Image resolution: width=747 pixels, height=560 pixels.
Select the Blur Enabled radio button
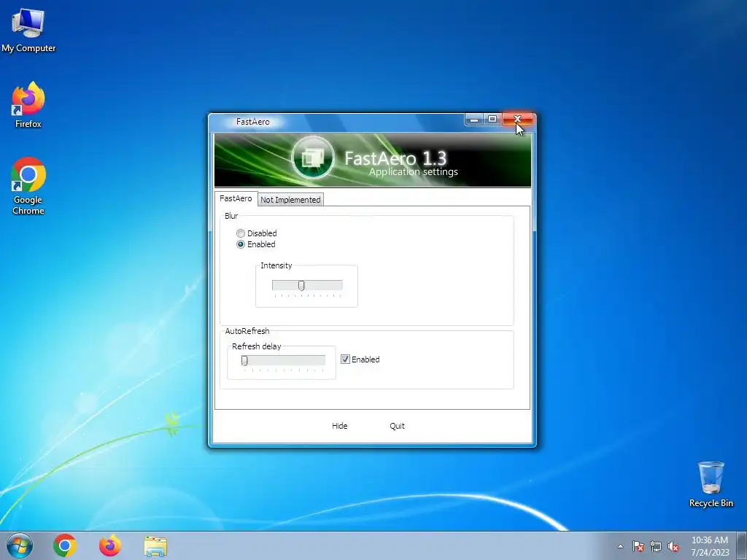(241, 244)
